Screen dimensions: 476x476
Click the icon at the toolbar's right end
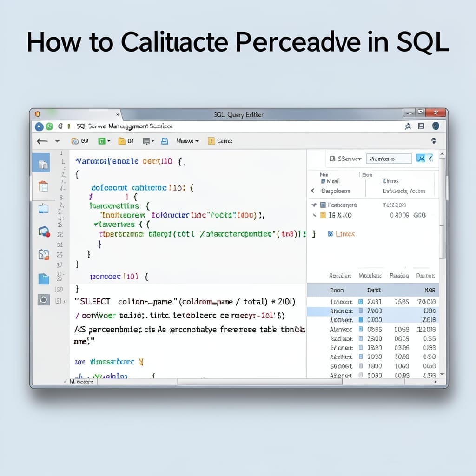point(434,140)
